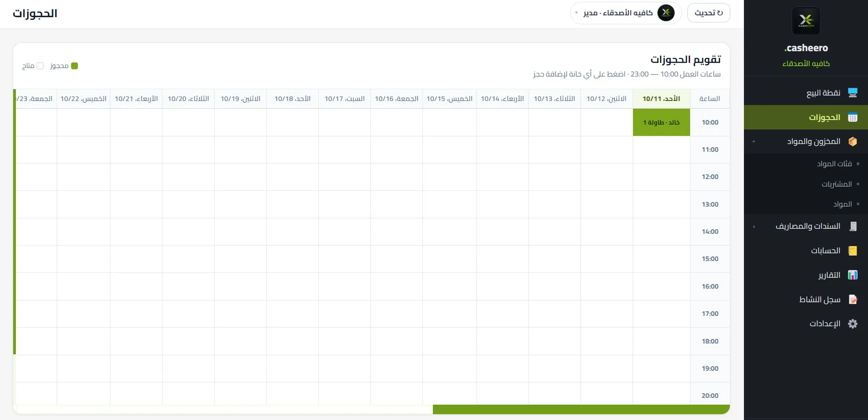The height and width of the screenshot is (420, 868).
Task: Open the خالد · طاولة 1 booking
Action: click(661, 122)
